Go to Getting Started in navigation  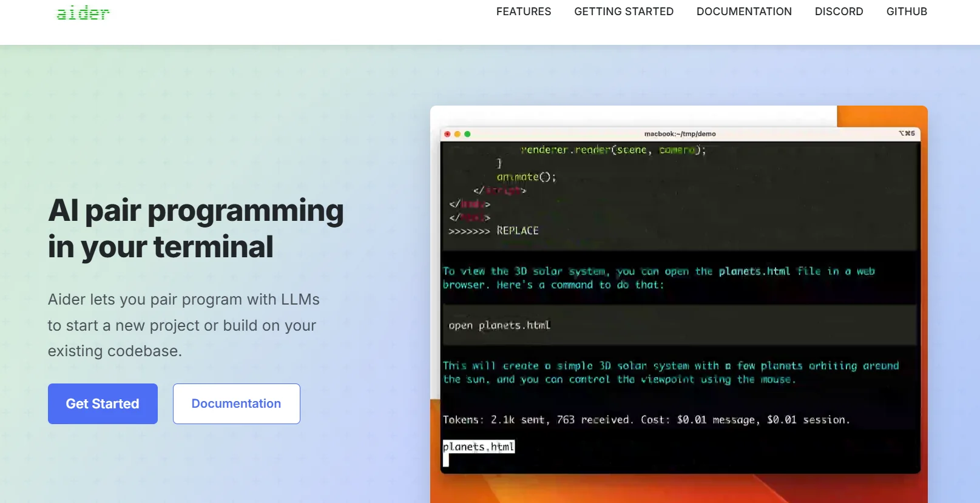(x=623, y=12)
